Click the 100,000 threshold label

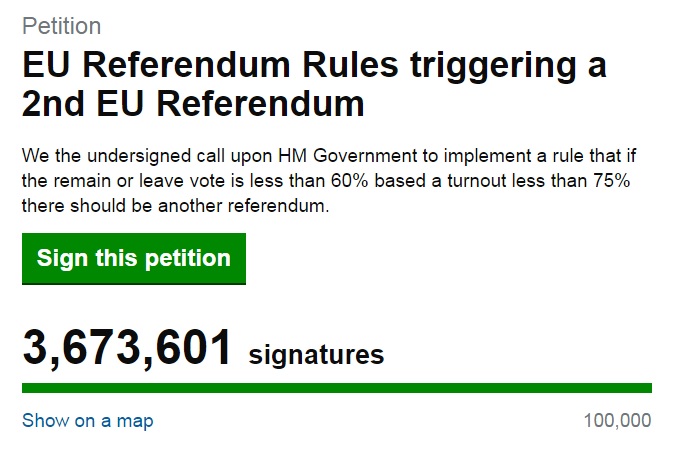click(x=618, y=421)
